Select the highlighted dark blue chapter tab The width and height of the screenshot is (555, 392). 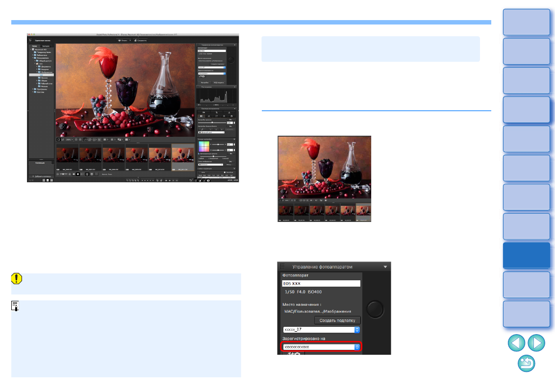click(527, 255)
